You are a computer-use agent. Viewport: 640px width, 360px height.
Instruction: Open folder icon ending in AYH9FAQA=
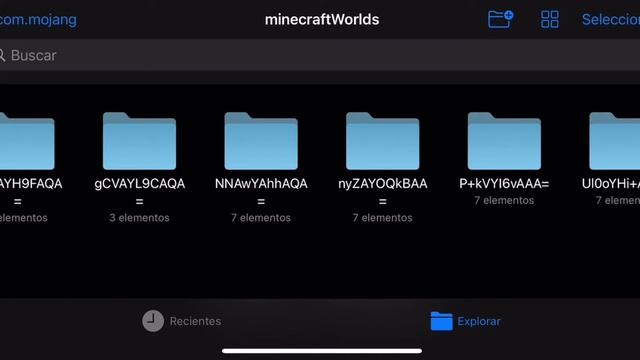(27, 141)
